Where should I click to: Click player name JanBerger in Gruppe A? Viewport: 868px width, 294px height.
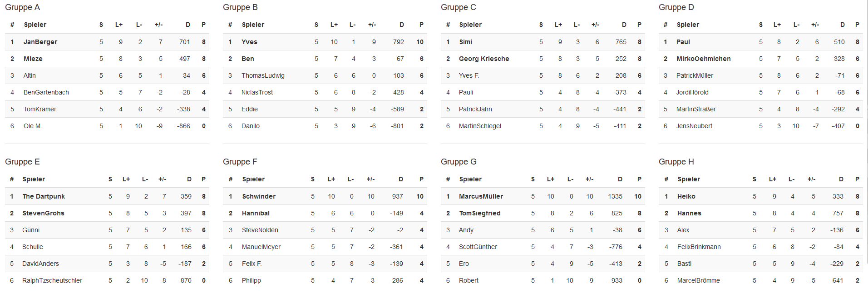point(40,42)
